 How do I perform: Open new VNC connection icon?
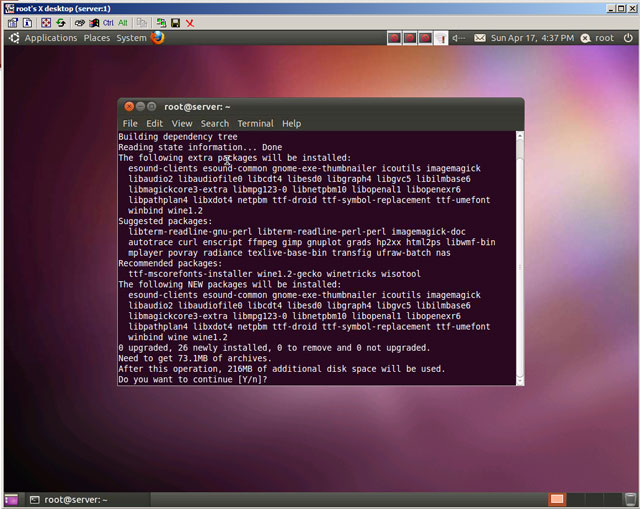click(x=161, y=23)
